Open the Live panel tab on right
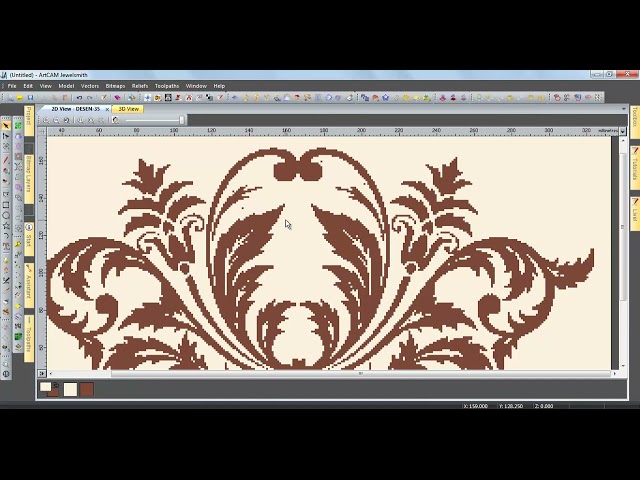Viewport: 640px width, 480px height. 635,214
